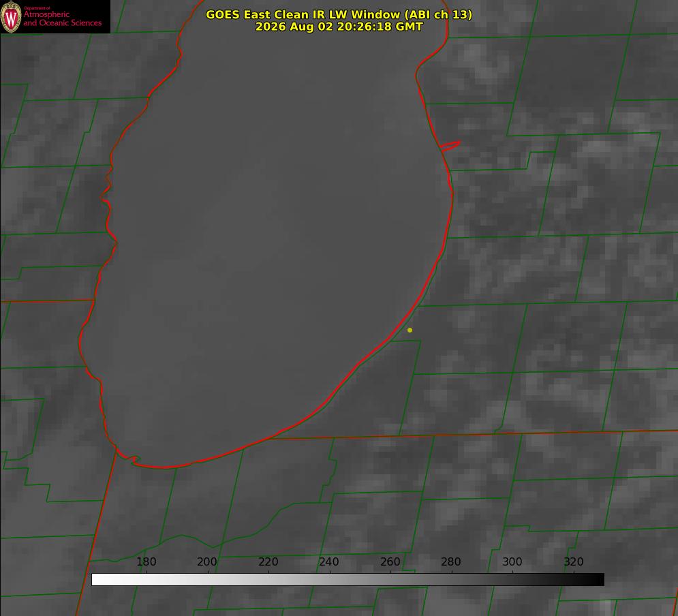Click the 240 tick label on colorbar
The image size is (678, 616).
[329, 561]
